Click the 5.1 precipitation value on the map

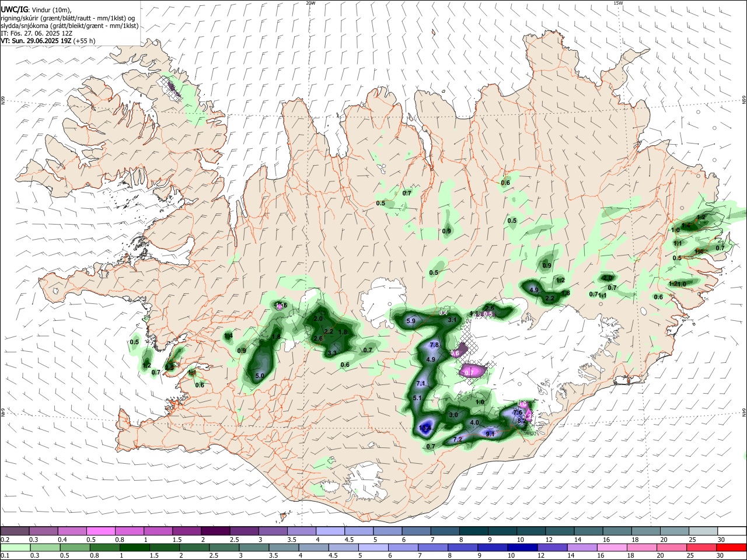417,398
